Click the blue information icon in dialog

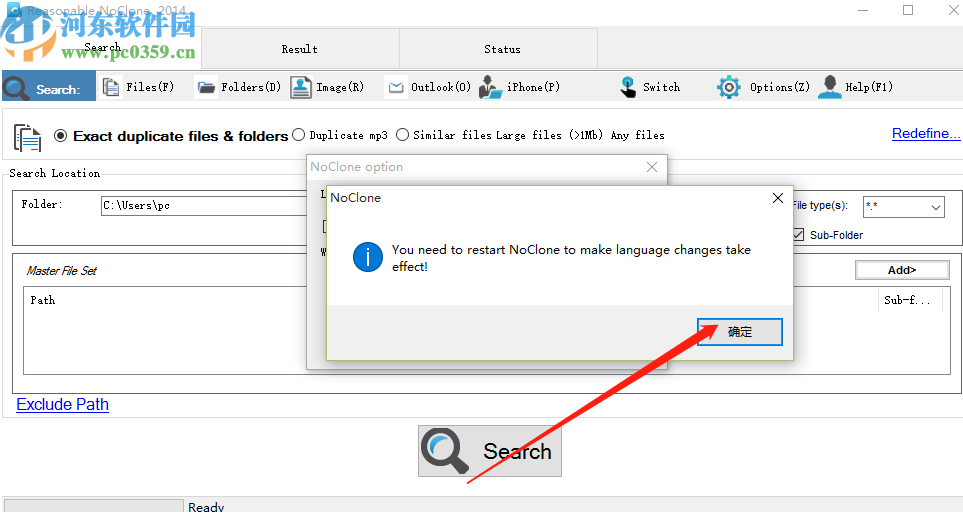pos(367,257)
